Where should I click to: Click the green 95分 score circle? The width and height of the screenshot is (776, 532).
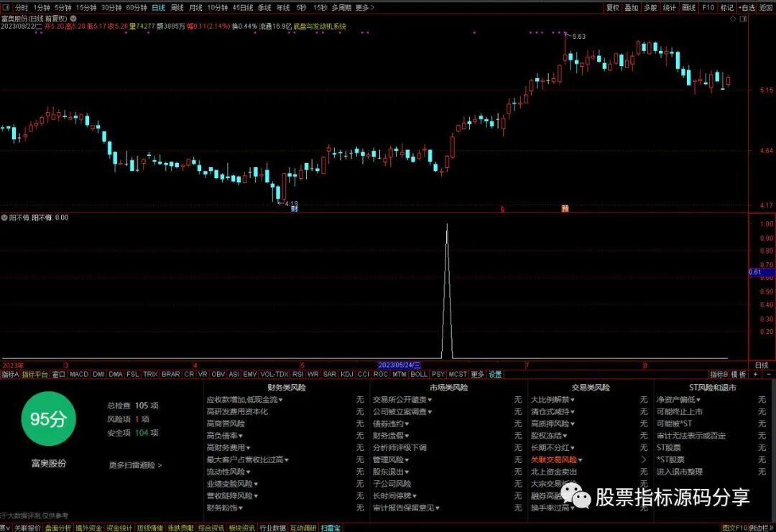[x=49, y=419]
